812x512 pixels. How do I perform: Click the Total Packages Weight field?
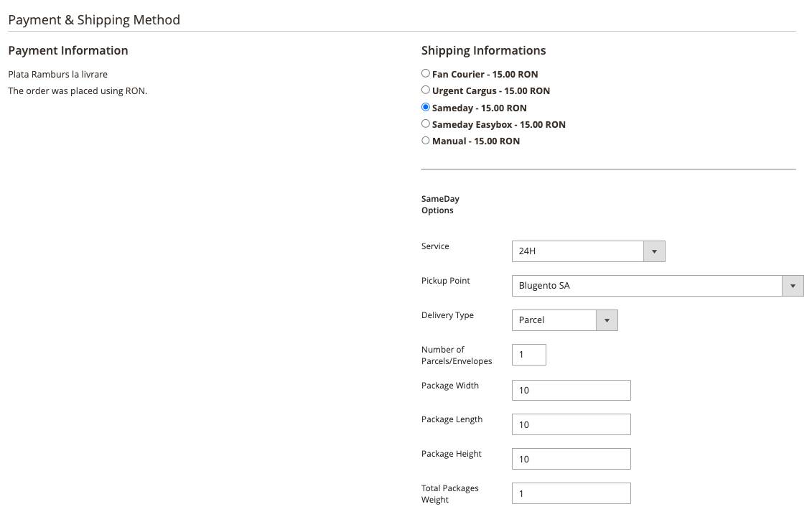(x=571, y=493)
